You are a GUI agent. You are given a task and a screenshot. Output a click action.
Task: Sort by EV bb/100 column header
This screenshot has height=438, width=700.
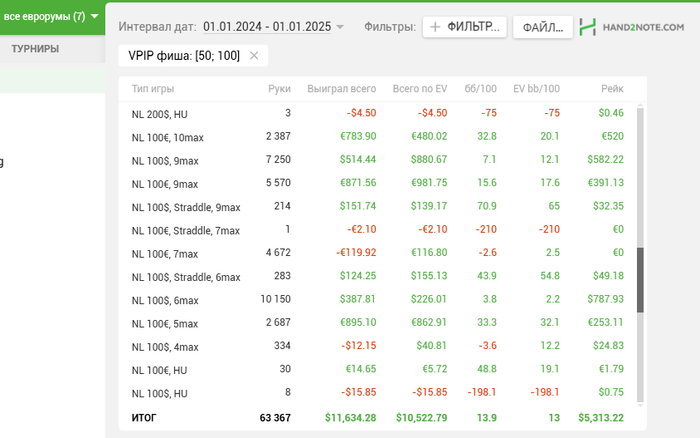536,89
